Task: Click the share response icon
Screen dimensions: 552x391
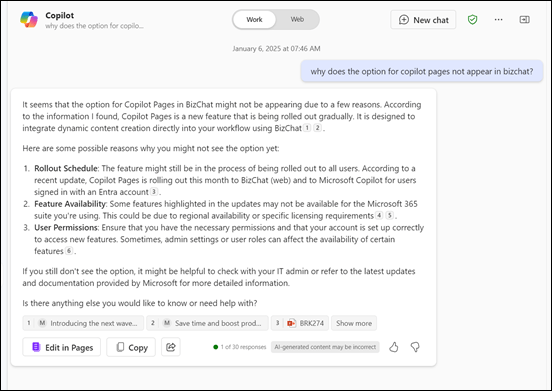Action: (x=171, y=347)
